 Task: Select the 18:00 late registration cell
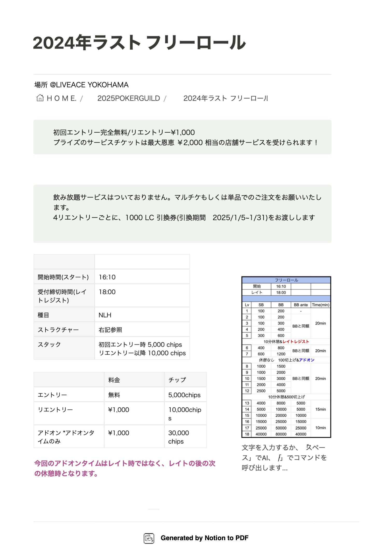(x=107, y=292)
